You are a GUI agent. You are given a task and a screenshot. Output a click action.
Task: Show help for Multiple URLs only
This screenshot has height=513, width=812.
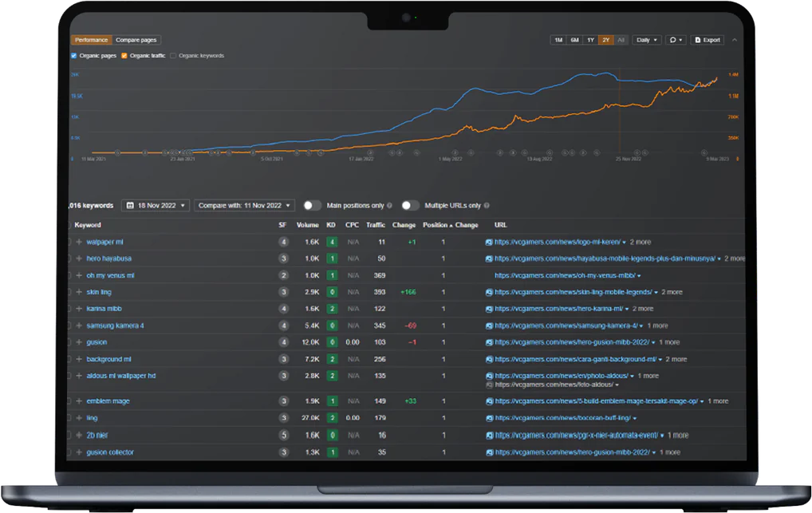tap(487, 206)
